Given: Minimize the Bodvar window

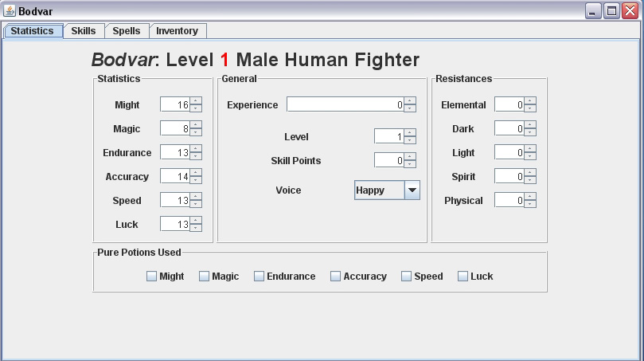Looking at the screenshot, I should (x=593, y=10).
